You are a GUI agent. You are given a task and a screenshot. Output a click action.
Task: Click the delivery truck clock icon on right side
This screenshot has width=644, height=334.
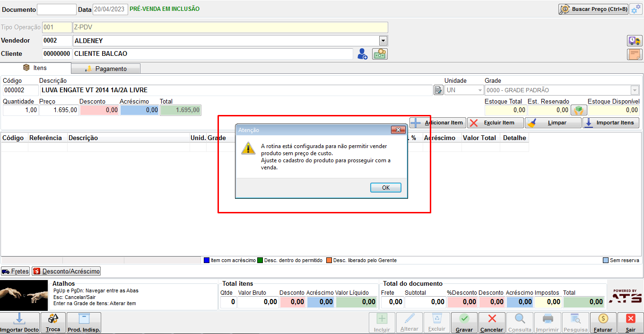[x=635, y=41]
